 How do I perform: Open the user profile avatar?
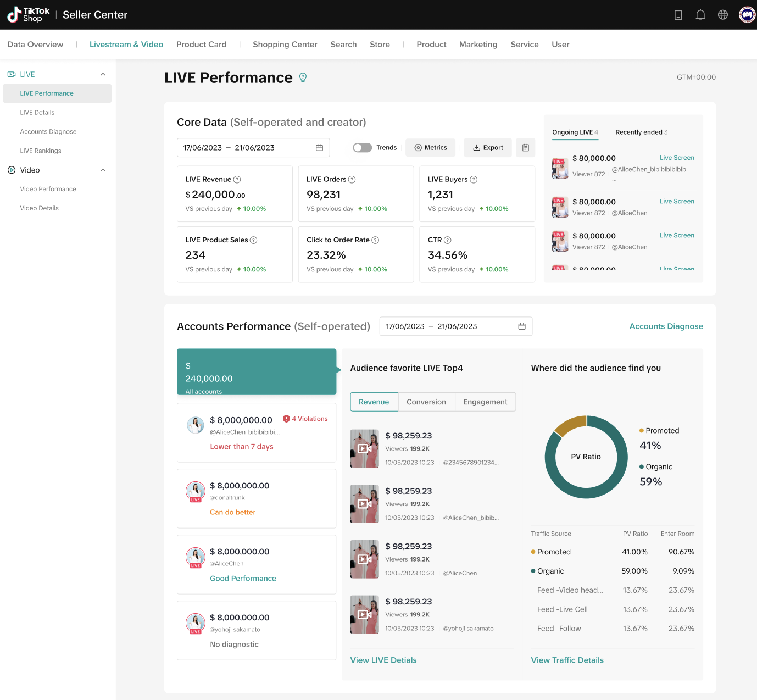[x=747, y=15]
